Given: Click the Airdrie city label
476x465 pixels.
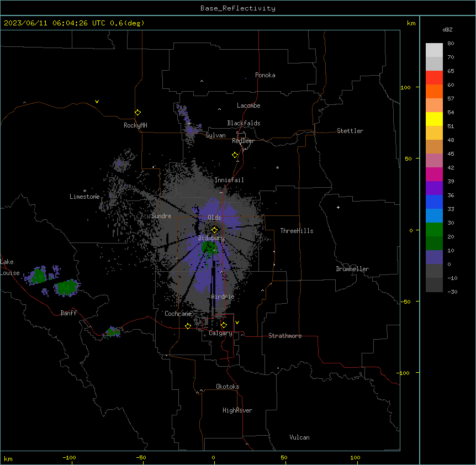Looking at the screenshot, I should (x=223, y=297).
